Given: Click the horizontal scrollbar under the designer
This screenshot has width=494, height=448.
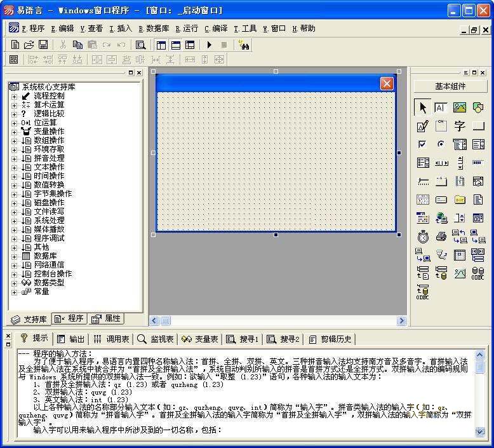Looking at the screenshot, I should coord(277,321).
